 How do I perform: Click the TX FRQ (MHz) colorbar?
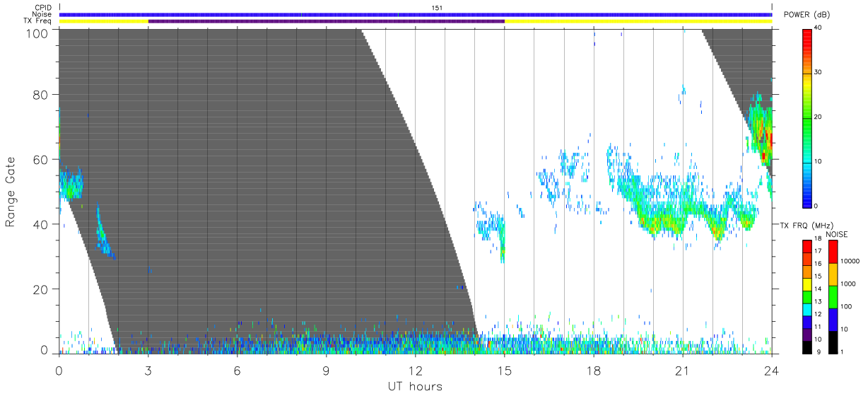[807, 296]
